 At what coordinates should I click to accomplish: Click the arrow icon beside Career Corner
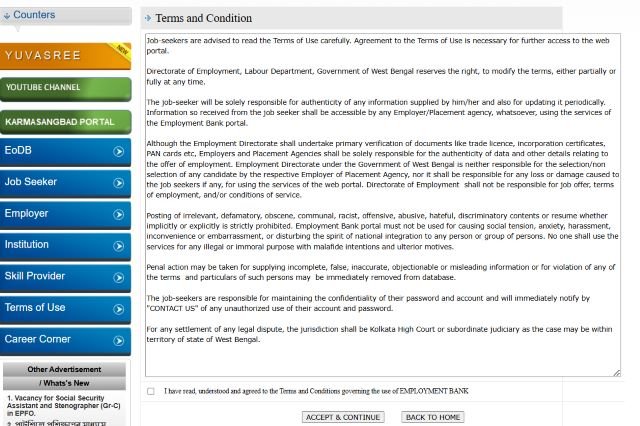coord(118,341)
